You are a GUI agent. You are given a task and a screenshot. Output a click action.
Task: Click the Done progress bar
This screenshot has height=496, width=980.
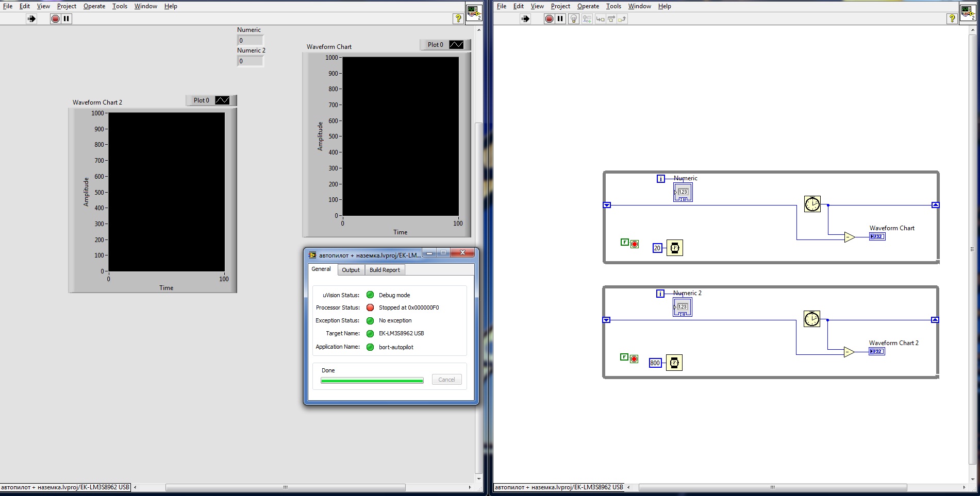click(x=372, y=381)
